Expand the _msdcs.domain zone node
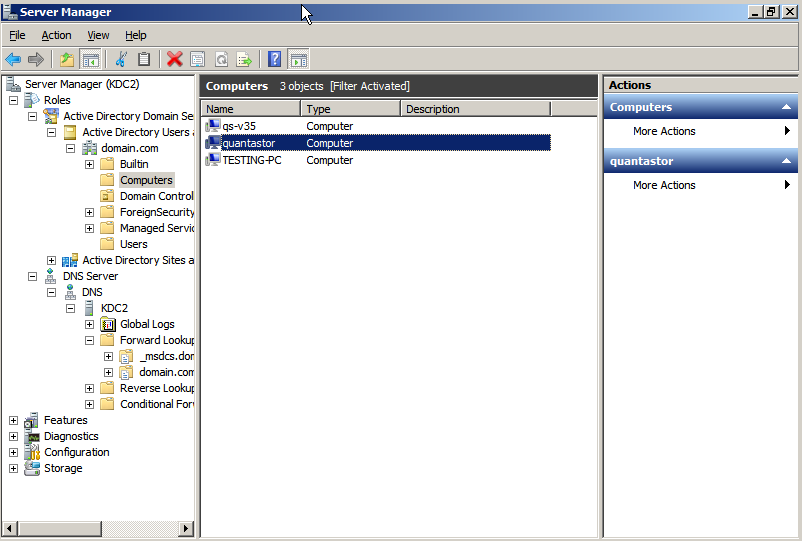 108,356
